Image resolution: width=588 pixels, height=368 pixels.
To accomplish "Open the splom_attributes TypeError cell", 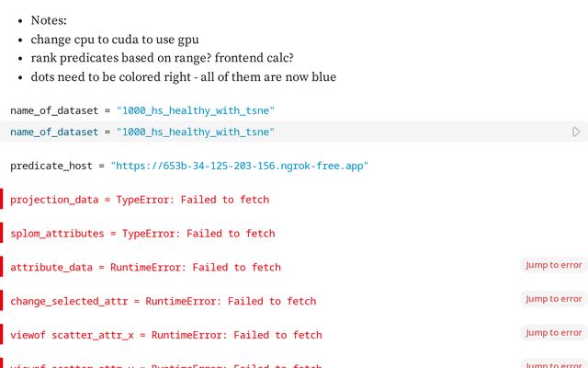I will click(x=142, y=234).
